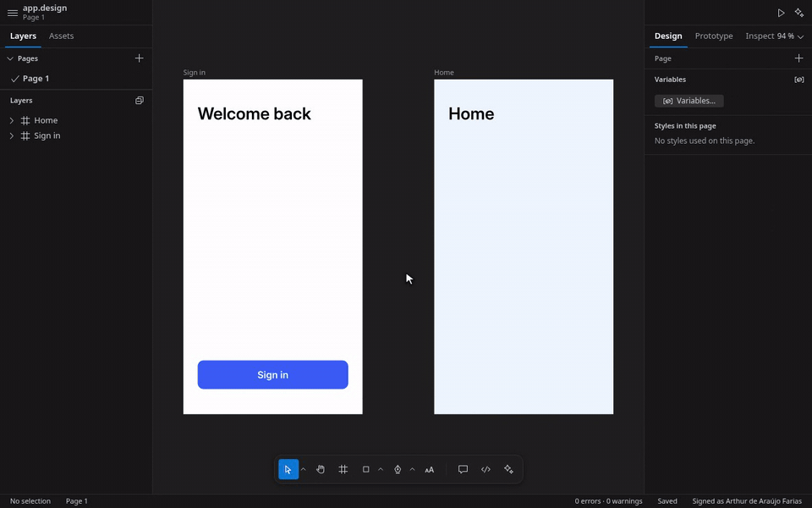Open AI sparkle assistant at top right
This screenshot has height=508, width=812.
[799, 13]
